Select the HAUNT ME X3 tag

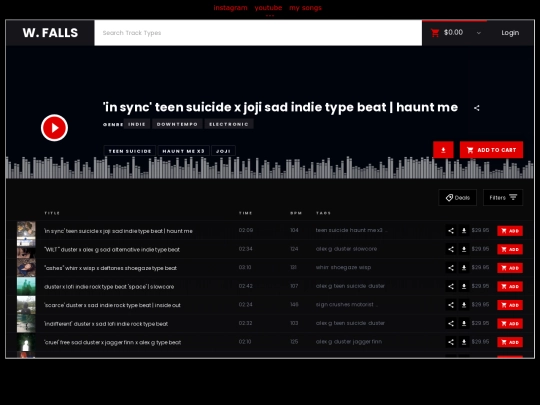pos(183,151)
